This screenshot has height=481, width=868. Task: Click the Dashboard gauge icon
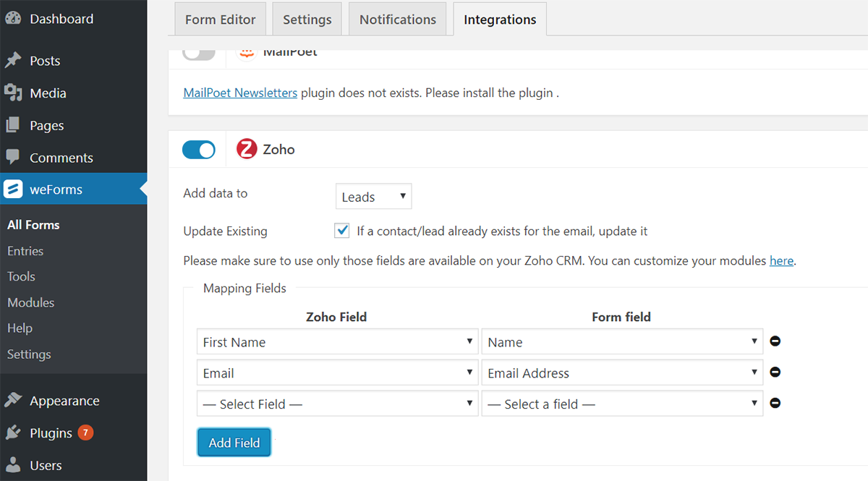13,19
